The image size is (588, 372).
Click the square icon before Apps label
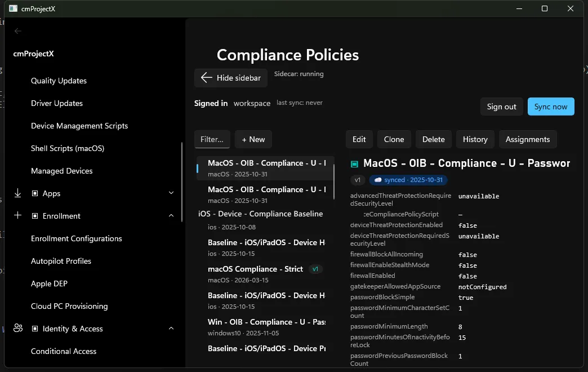click(x=35, y=193)
